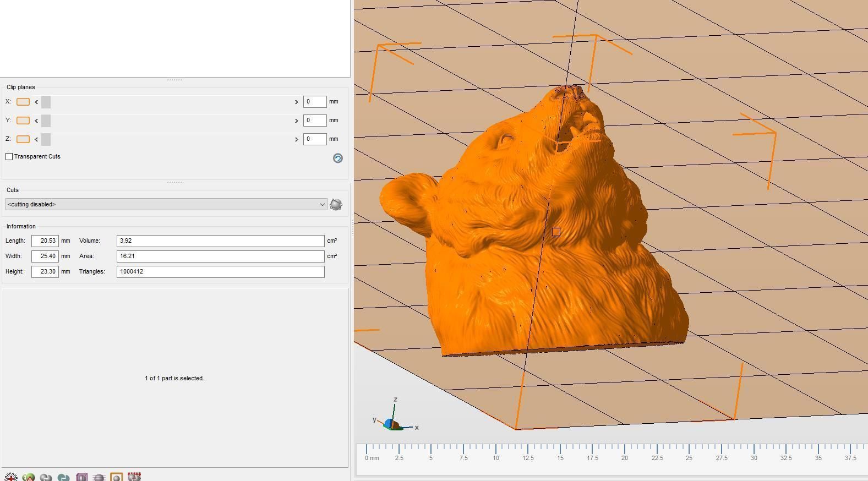
Task: Click the Y clip plane mm value field
Action: tap(315, 121)
